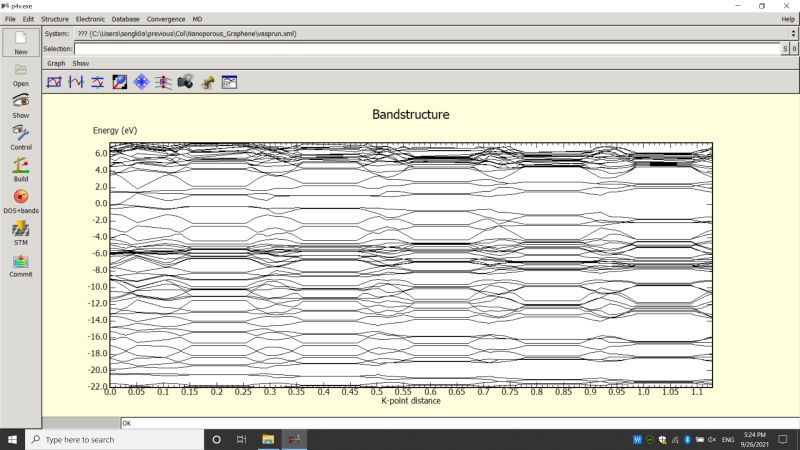Click the Commit icon in sidebar
This screenshot has height=450, width=800.
point(20,265)
